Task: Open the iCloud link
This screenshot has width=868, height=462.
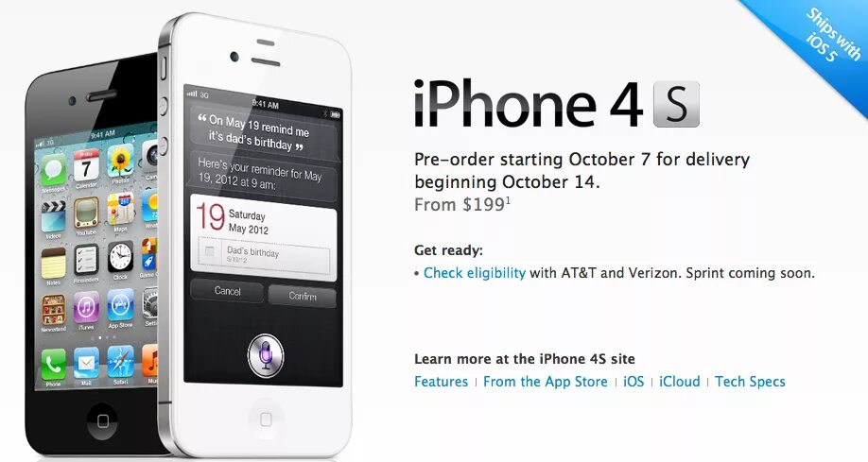Action: click(680, 382)
